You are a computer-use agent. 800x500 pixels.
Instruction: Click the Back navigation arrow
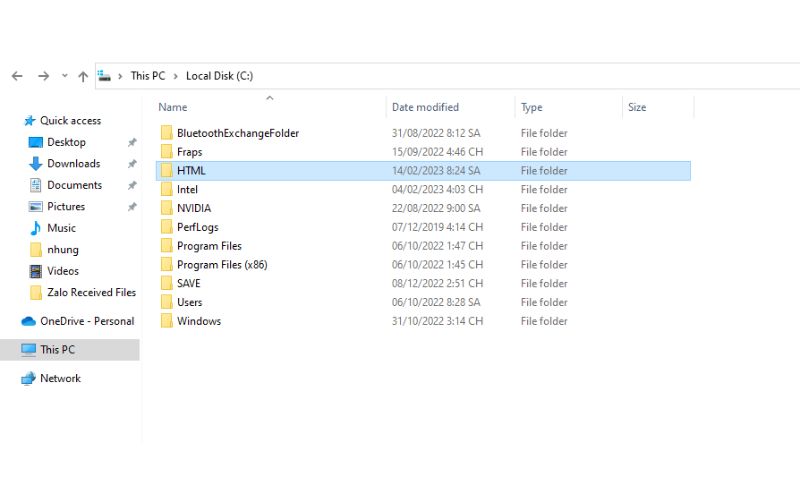click(17, 76)
